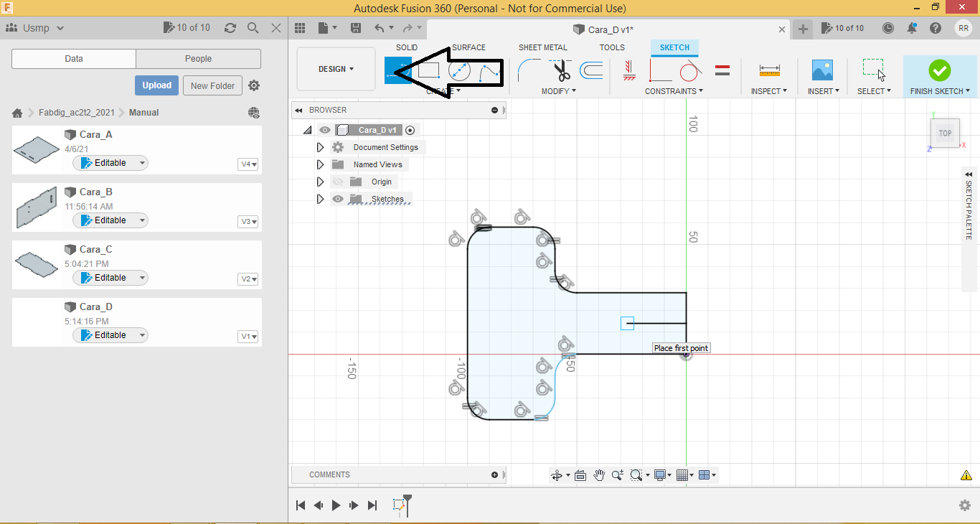
Task: Click the green Finish Sketch checkmark
Action: [939, 70]
